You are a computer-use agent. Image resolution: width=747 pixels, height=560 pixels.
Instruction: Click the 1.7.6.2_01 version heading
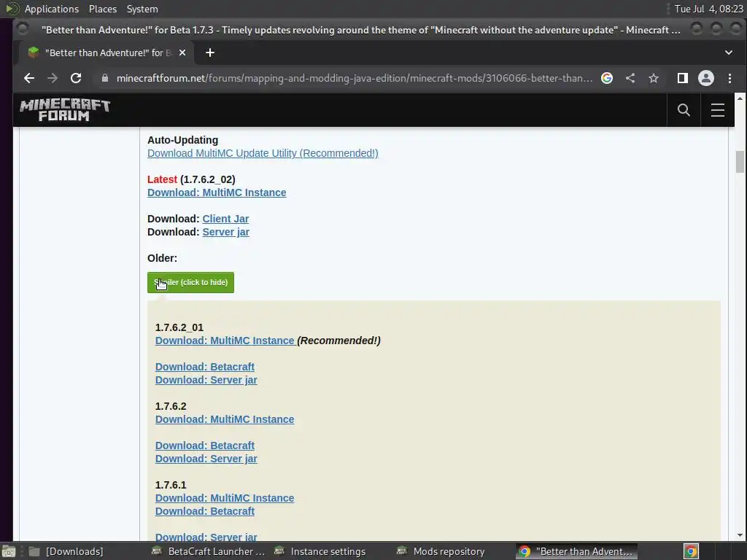(x=179, y=327)
